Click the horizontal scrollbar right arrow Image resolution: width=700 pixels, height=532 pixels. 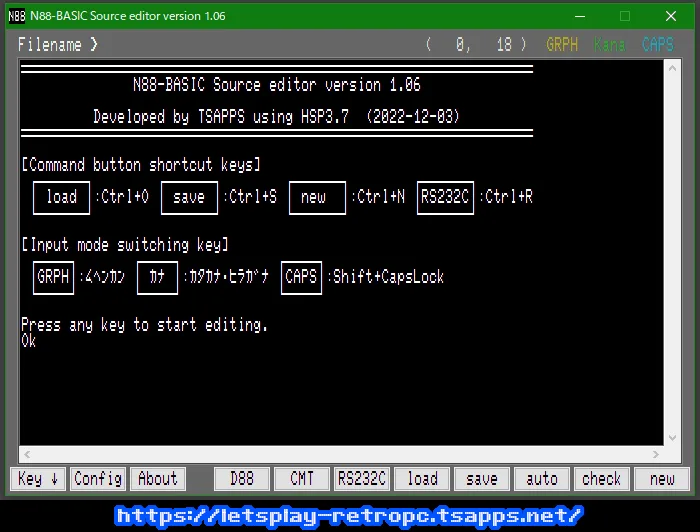click(x=657, y=454)
